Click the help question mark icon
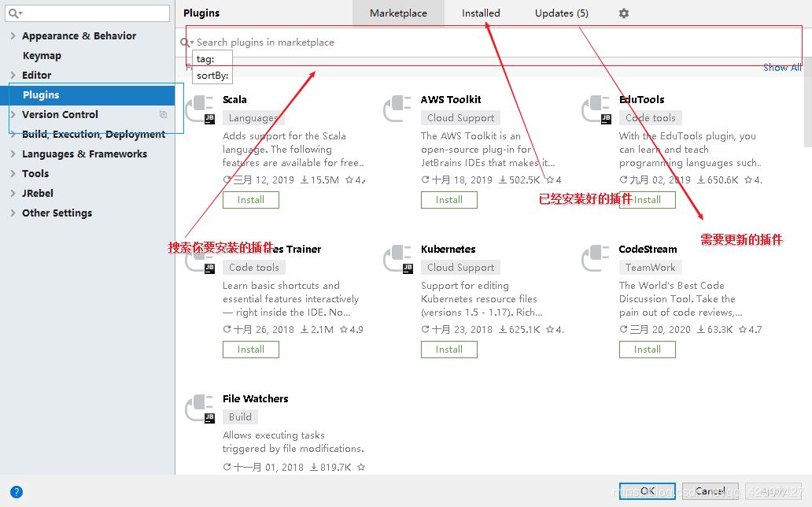 point(17,492)
